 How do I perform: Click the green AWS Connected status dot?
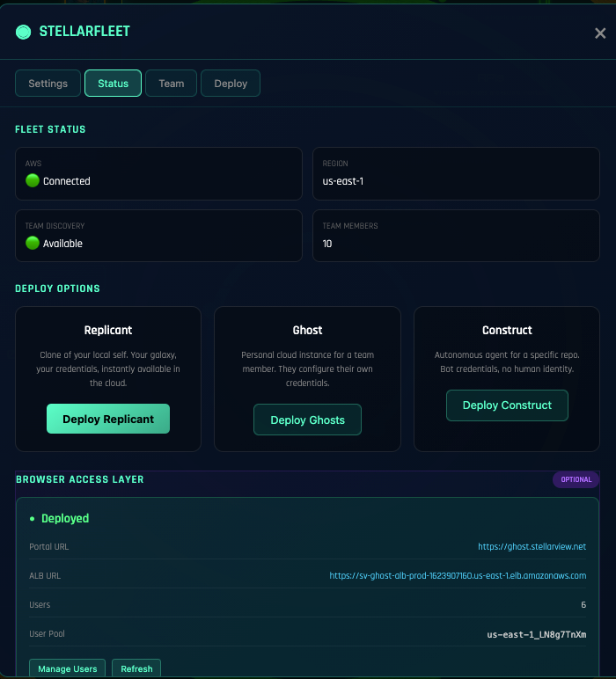(x=33, y=180)
